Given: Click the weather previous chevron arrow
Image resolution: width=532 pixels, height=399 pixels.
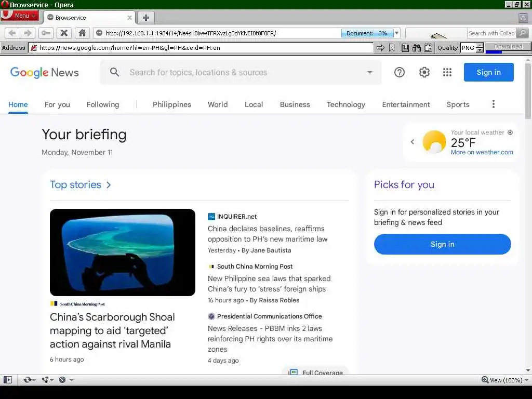Looking at the screenshot, I should [x=412, y=142].
